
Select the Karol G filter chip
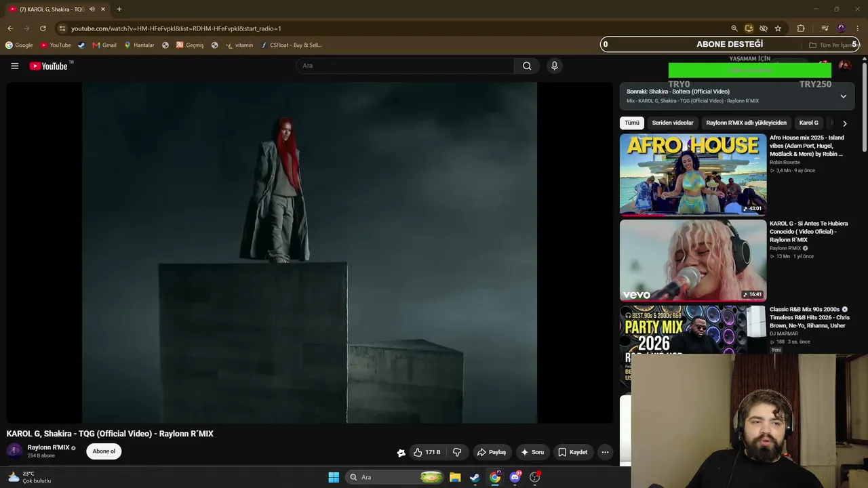[x=808, y=123]
